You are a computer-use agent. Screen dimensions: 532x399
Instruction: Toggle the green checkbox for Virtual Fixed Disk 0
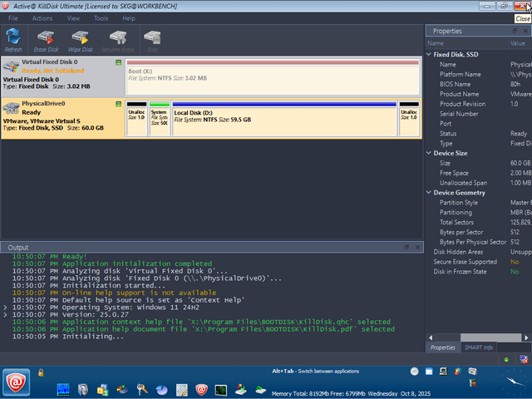(118, 62)
